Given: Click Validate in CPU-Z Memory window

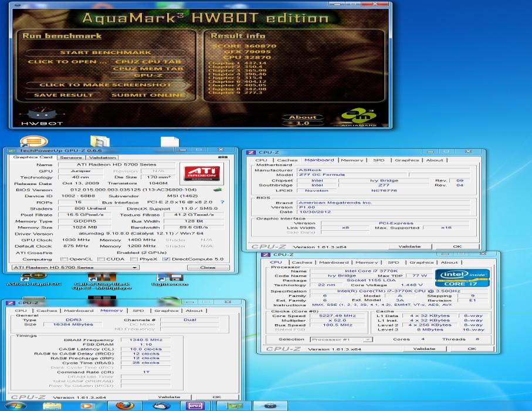Looking at the screenshot, I should [169, 397].
